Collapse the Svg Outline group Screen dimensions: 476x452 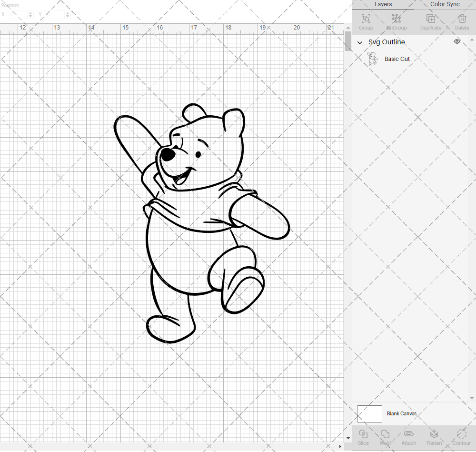360,42
